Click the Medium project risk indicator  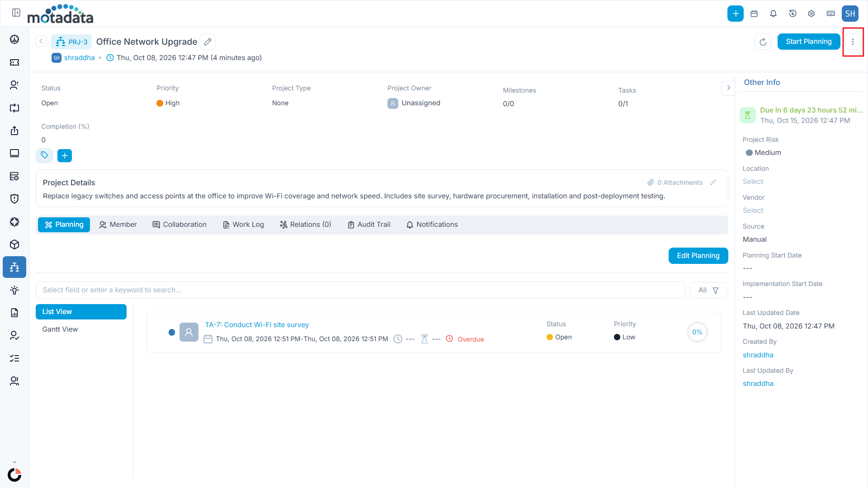tap(764, 153)
